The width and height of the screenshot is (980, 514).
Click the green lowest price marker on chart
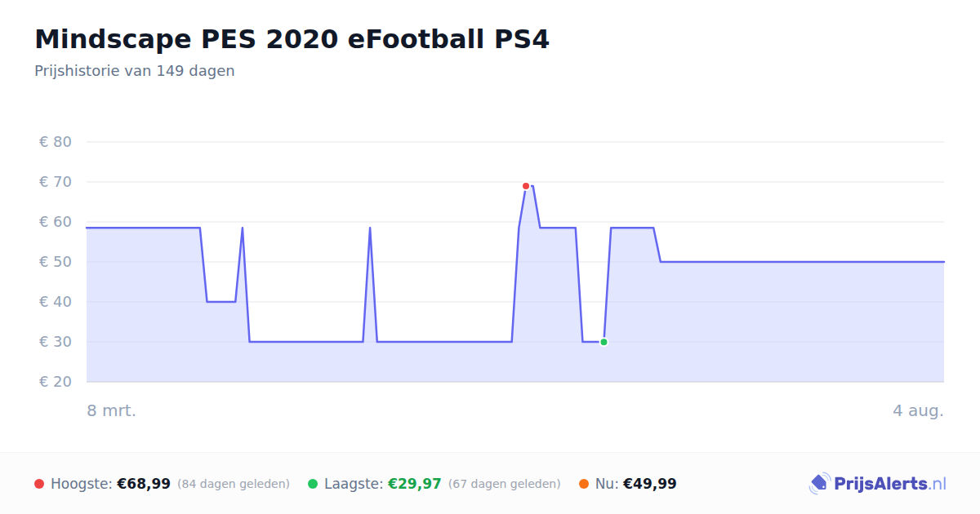[604, 342]
